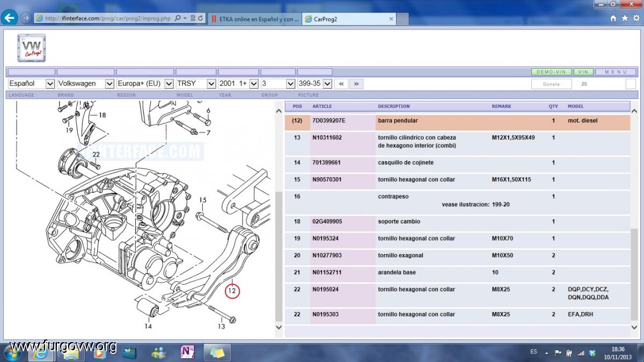Go to previous picture with « button
The height and width of the screenshot is (362, 644).
click(x=341, y=84)
